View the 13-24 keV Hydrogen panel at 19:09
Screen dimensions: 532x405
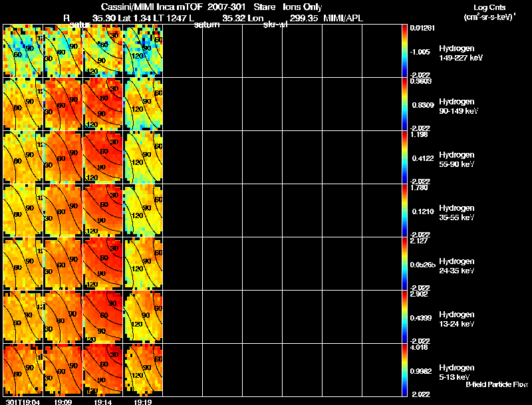pos(63,317)
